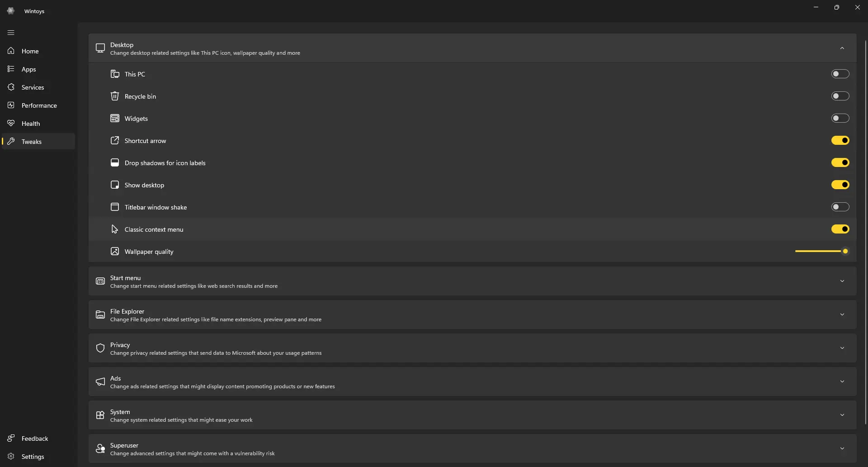Switch to the Performance page label
Image resolution: width=868 pixels, height=467 pixels.
pyautogui.click(x=39, y=105)
